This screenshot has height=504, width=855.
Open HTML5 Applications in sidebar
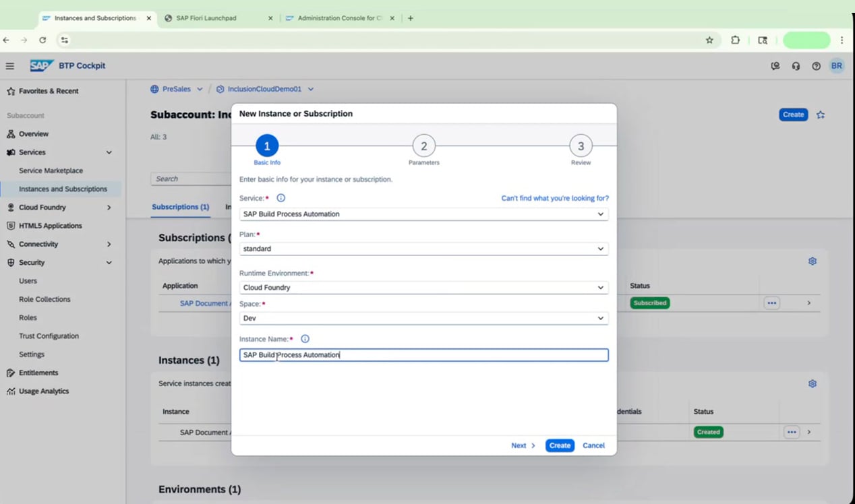click(50, 226)
